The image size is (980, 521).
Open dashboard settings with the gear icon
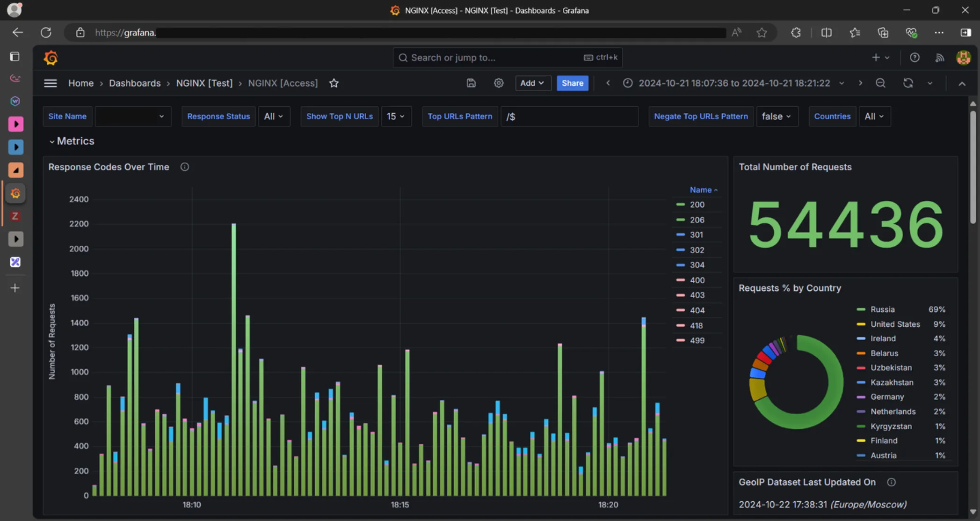click(x=498, y=83)
